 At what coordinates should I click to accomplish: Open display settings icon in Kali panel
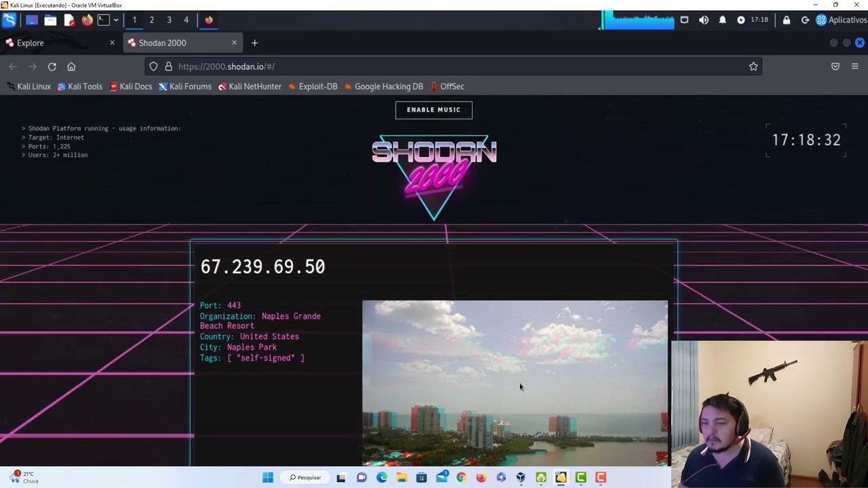pos(684,20)
